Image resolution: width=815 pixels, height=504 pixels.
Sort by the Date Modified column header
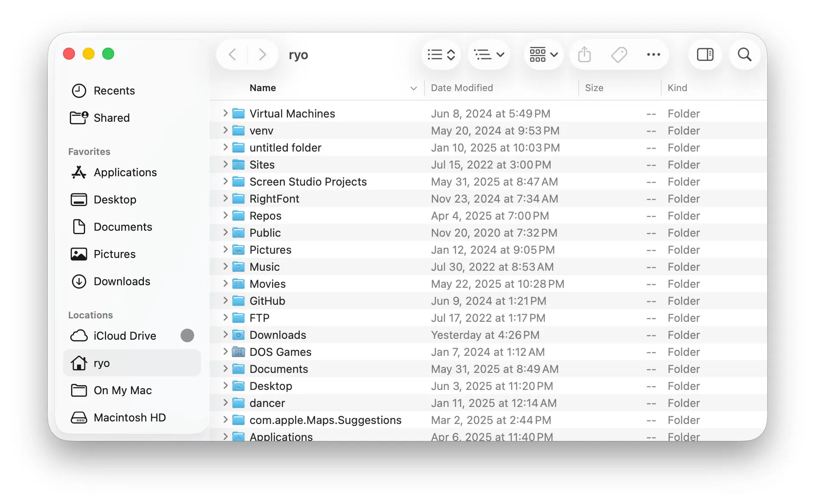[x=462, y=88]
